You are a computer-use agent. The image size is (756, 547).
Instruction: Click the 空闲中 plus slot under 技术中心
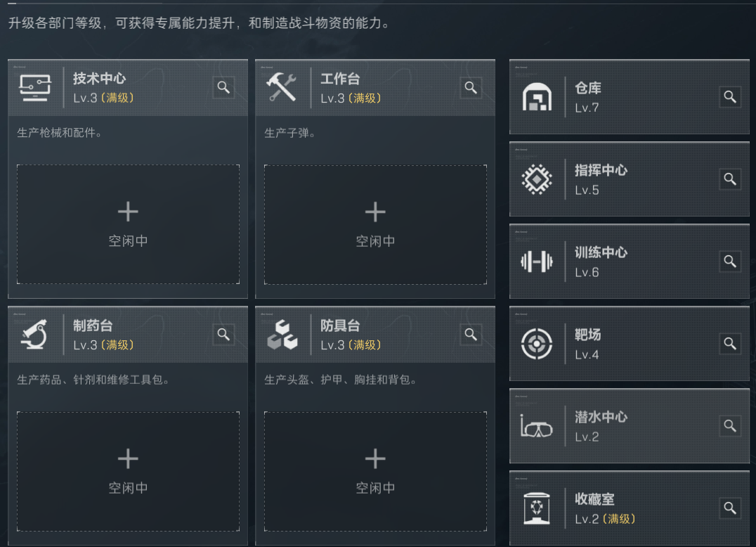point(128,225)
